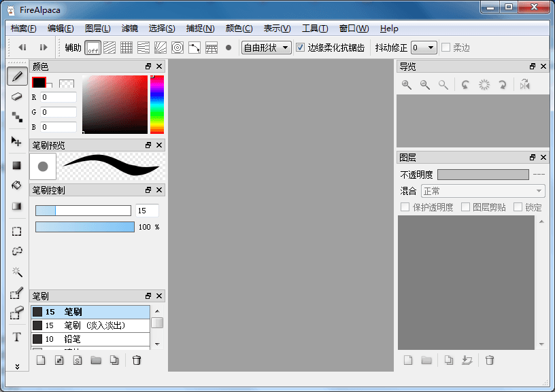Screen dimensions: 555x392
Task: Select the Magic Wand tool
Action: click(17, 272)
